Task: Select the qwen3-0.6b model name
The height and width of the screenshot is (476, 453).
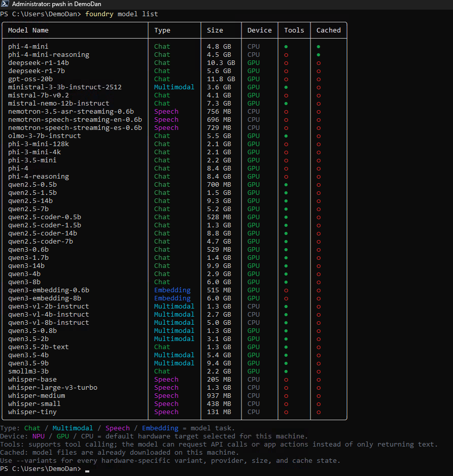Action: [28, 250]
